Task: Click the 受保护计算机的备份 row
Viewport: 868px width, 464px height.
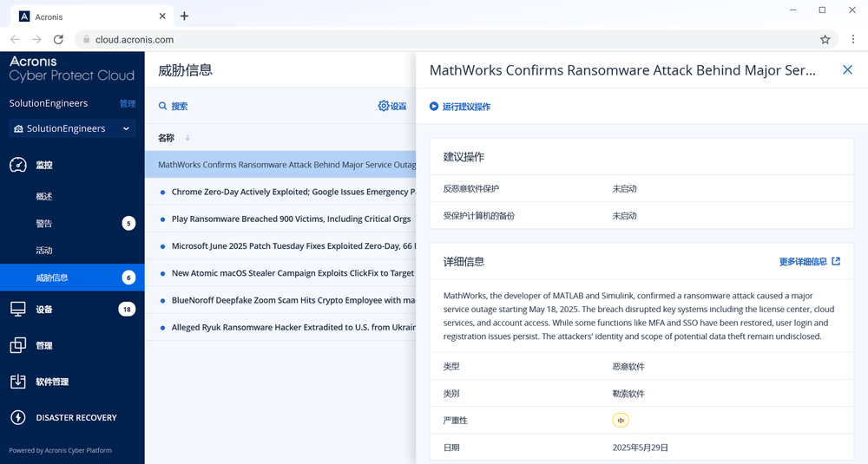Action: coord(641,216)
